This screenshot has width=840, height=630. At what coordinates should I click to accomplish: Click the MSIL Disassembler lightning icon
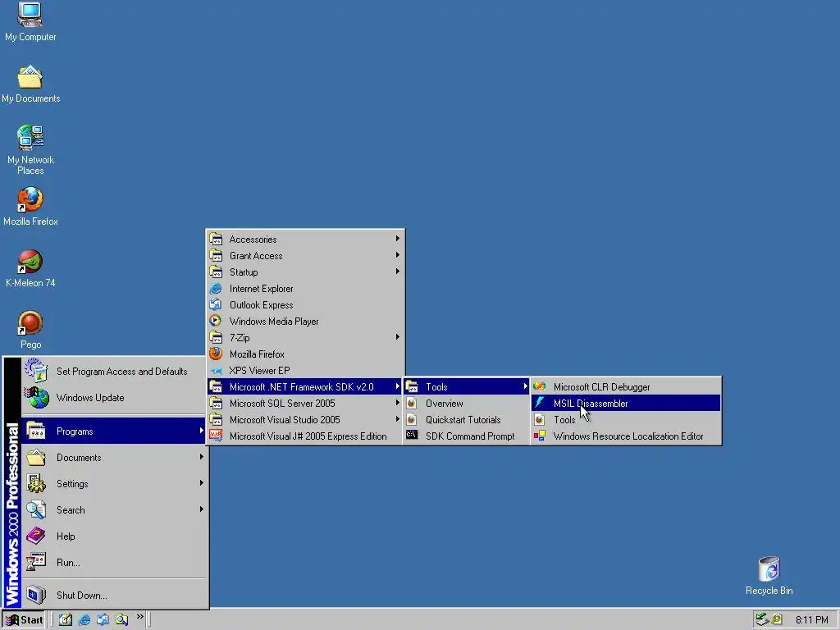(x=540, y=403)
